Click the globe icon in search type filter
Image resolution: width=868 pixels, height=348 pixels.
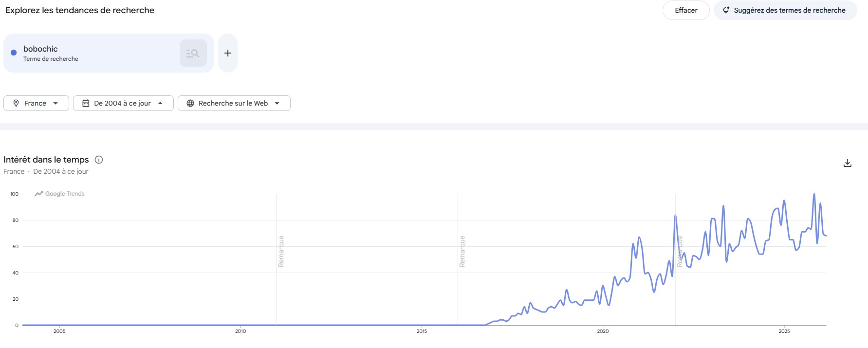point(190,103)
